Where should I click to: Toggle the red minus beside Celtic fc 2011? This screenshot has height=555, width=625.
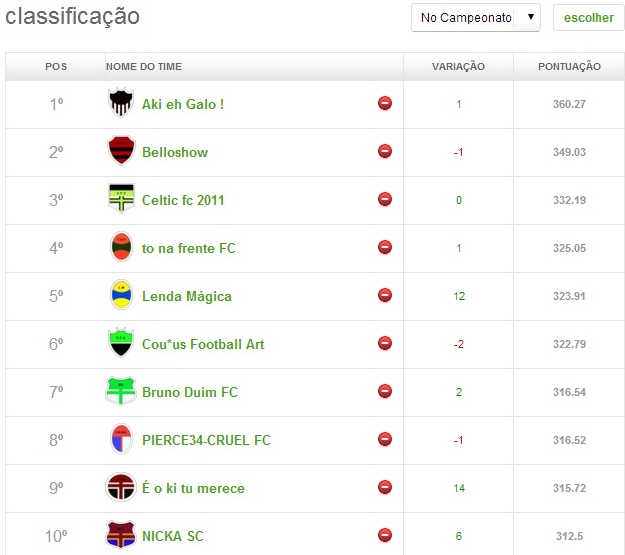click(x=385, y=199)
